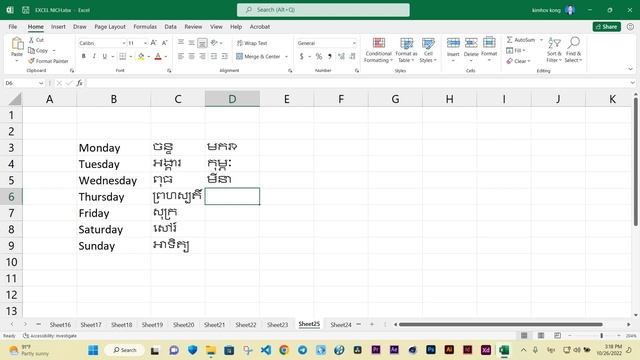The image size is (640, 360).
Task: Choose Middle Align for cells
Action: point(191,42)
